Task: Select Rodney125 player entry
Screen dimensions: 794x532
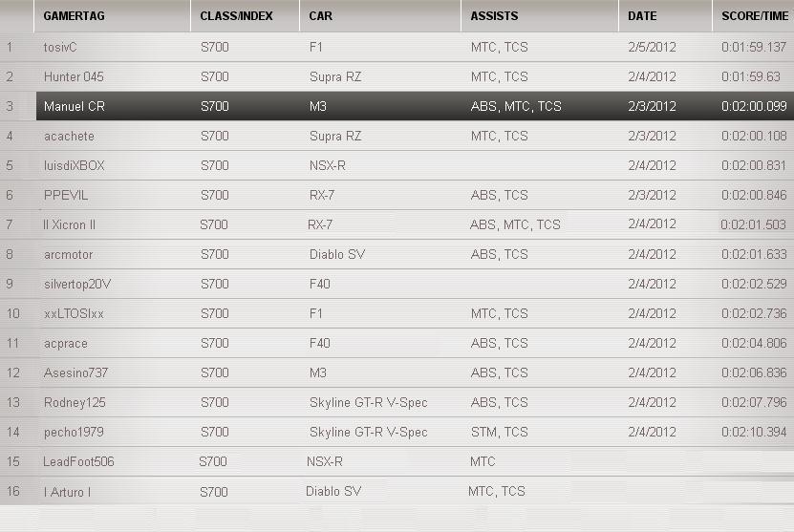Action: pos(75,402)
